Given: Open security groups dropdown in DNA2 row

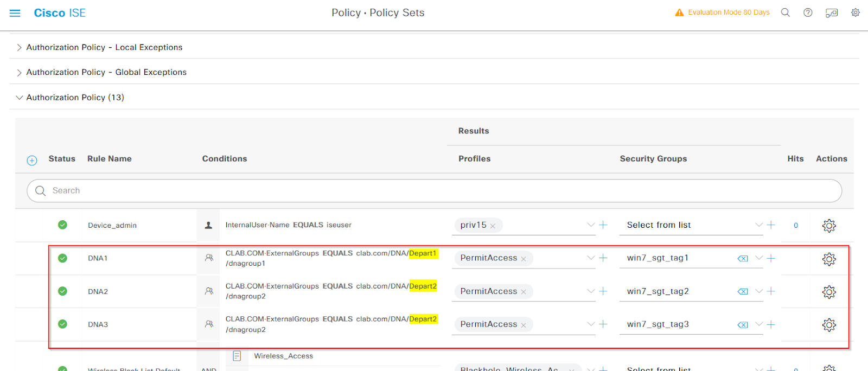Looking at the screenshot, I should coord(759,291).
